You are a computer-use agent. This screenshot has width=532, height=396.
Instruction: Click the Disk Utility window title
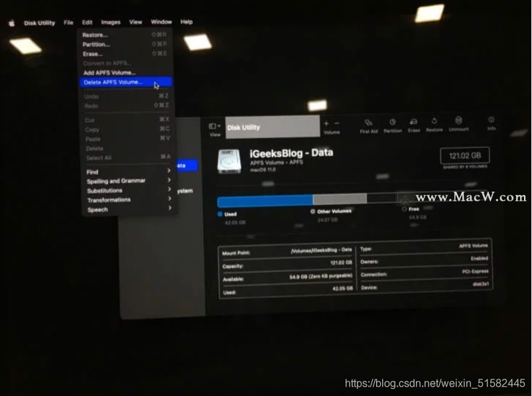click(x=243, y=127)
